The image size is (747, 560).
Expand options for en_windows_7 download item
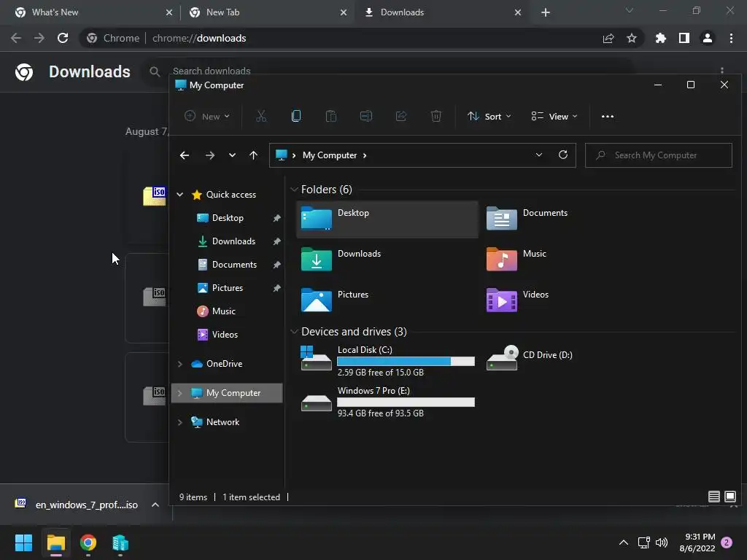155,505
